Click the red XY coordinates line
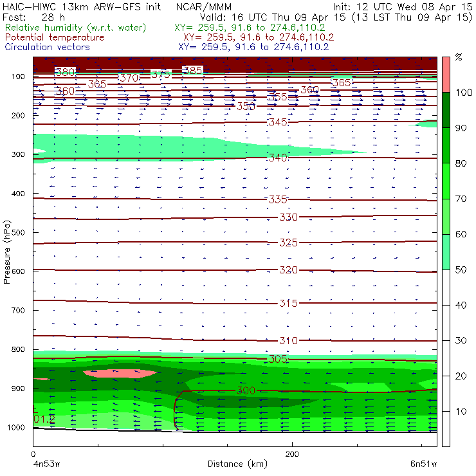This screenshot has height=476, width=476. [x=259, y=37]
